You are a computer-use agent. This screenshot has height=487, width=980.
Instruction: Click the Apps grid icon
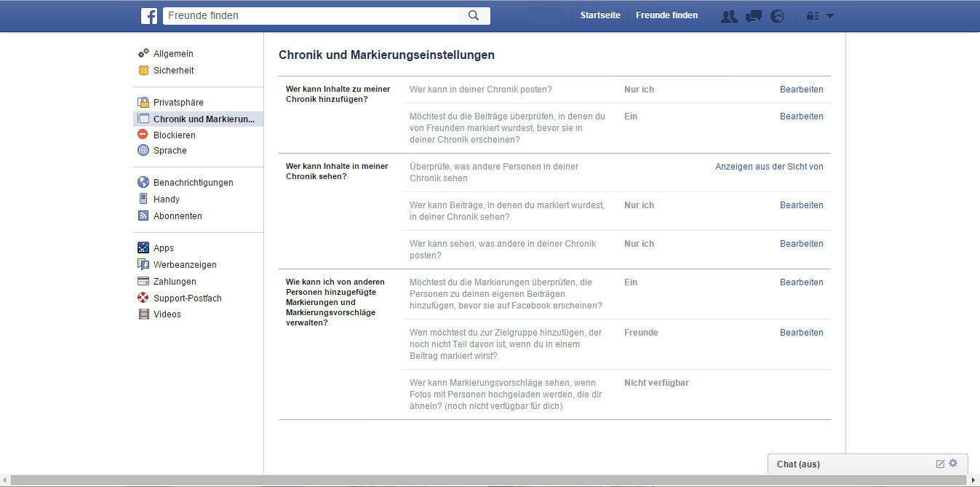coord(143,248)
